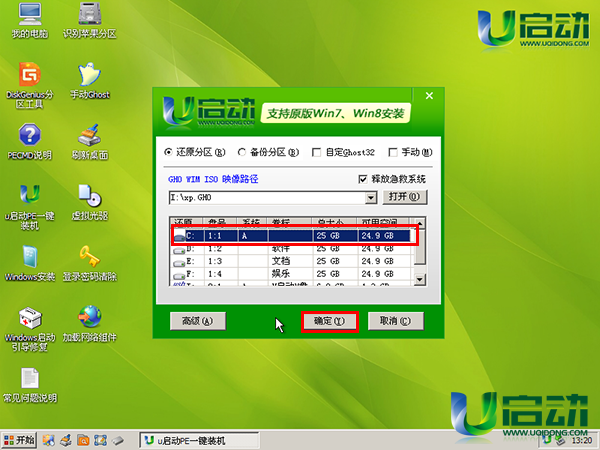Open the 手动Ghost ghost icon
The image size is (600, 450).
tap(90, 80)
